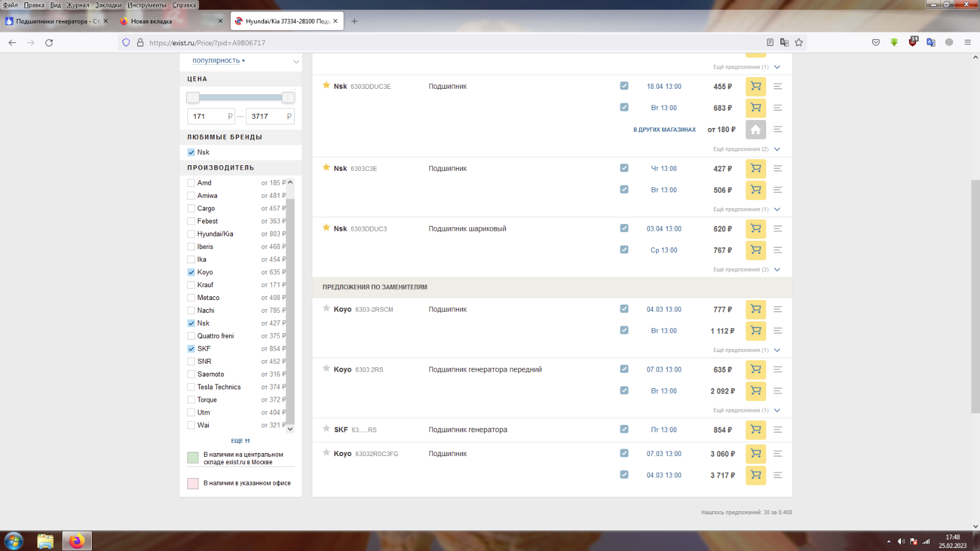Toggle checkbox for Nsk 455 ₽ offer
This screenshot has width=980, height=551.
coord(624,86)
